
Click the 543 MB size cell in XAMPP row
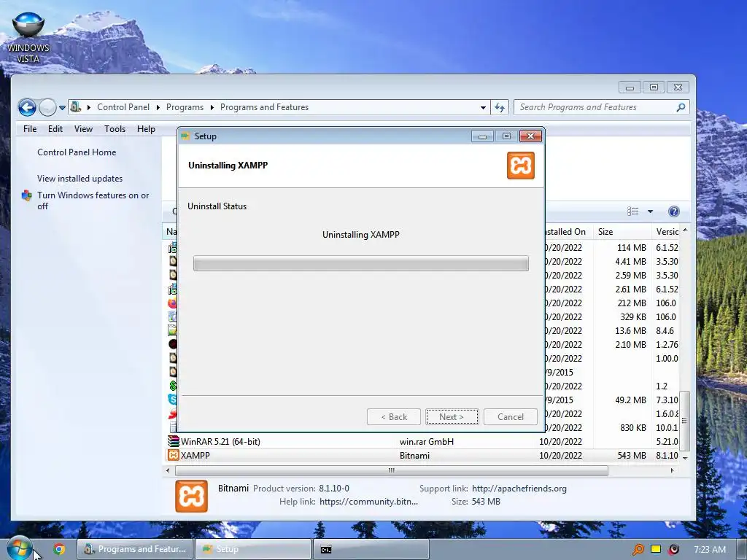click(x=632, y=456)
